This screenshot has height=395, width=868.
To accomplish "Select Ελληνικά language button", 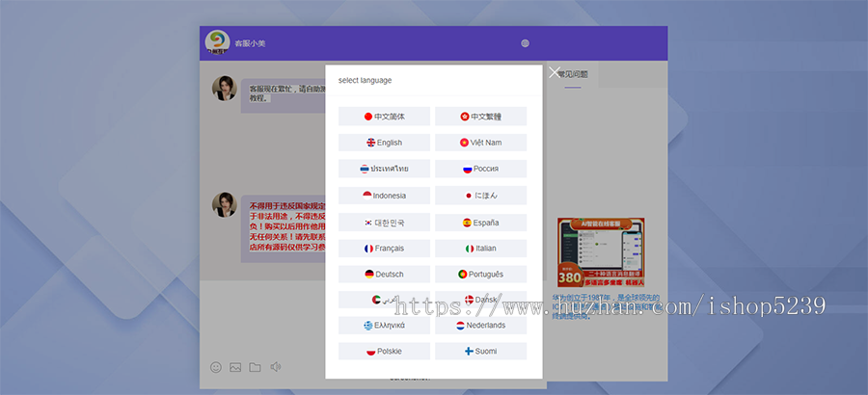I will pos(384,326).
